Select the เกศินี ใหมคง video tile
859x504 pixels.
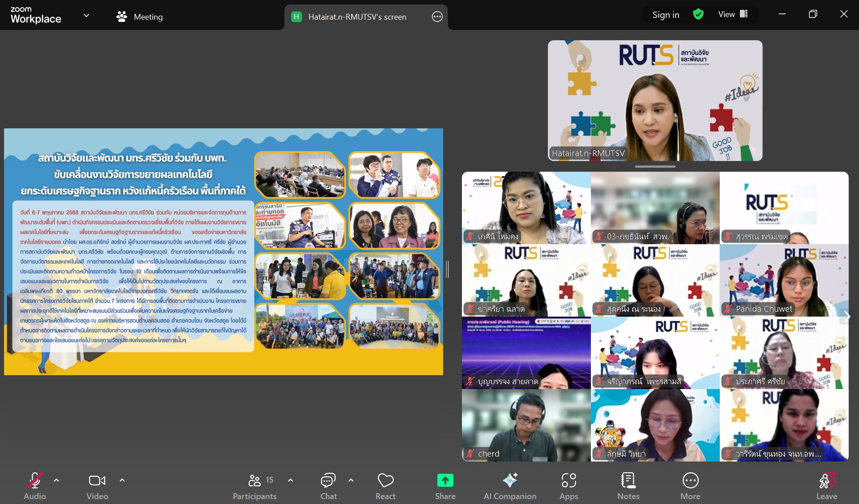(526, 208)
